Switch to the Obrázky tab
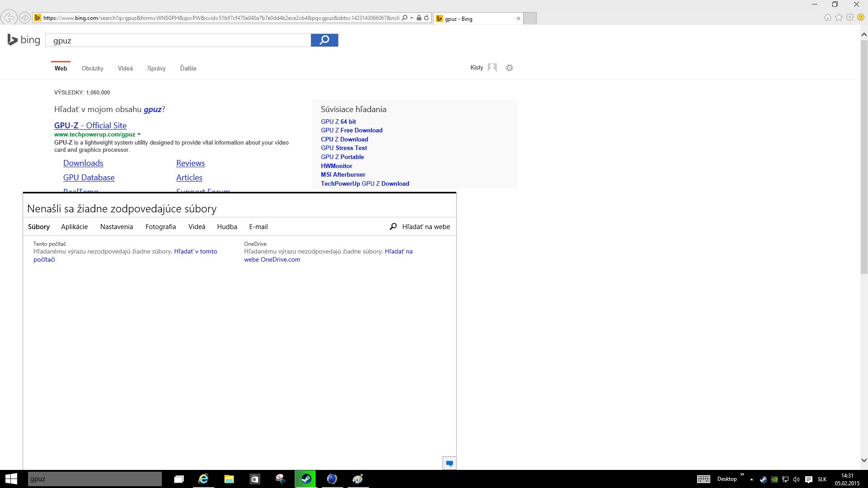The image size is (868, 488). (92, 68)
